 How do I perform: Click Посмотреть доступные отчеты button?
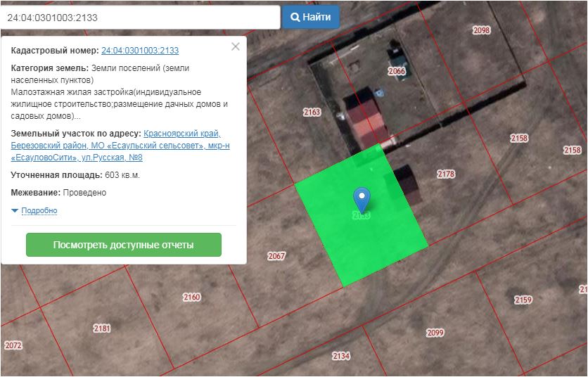click(124, 245)
